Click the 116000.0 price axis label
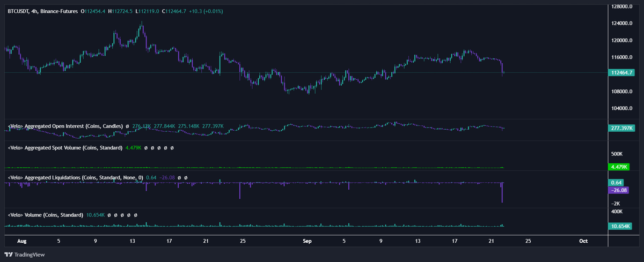The width and height of the screenshot is (644, 262). tap(622, 57)
